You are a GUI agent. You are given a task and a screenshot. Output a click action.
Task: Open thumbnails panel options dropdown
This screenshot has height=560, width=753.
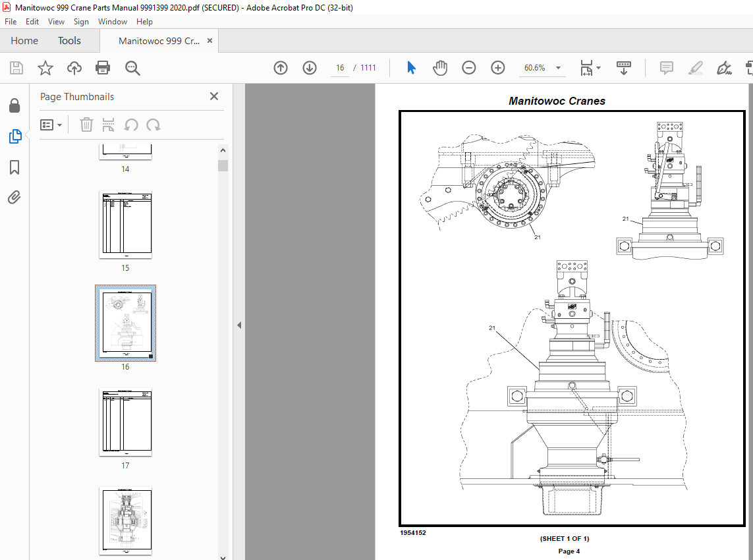tap(51, 125)
